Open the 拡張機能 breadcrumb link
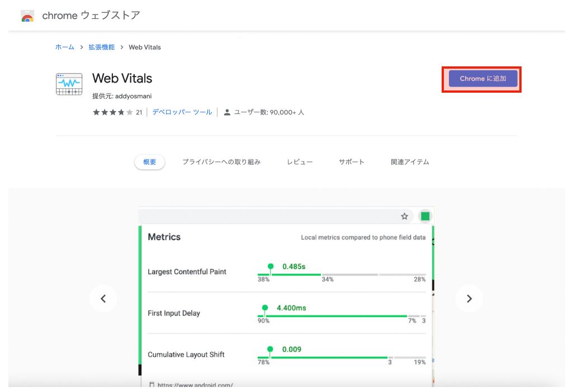Screen dimensions: 573x392 102,47
